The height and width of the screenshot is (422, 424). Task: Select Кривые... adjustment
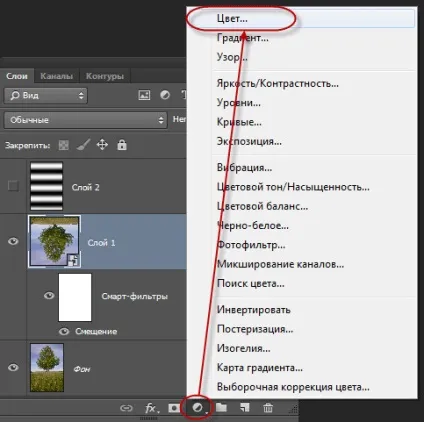coord(302,122)
